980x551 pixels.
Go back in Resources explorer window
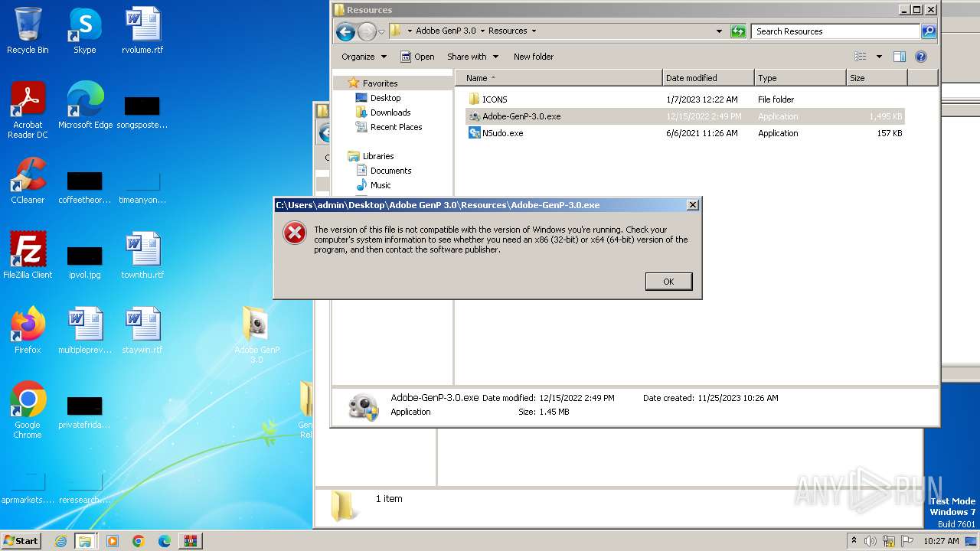(x=345, y=31)
